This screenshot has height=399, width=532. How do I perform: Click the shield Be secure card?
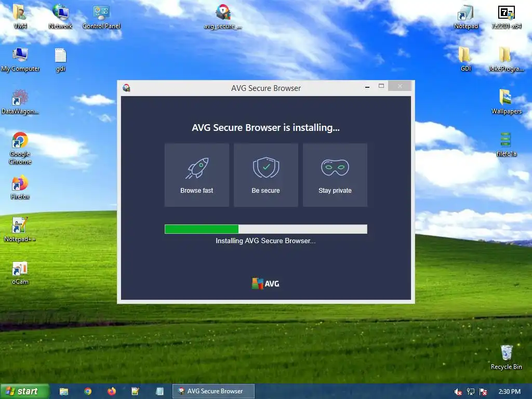[266, 175]
